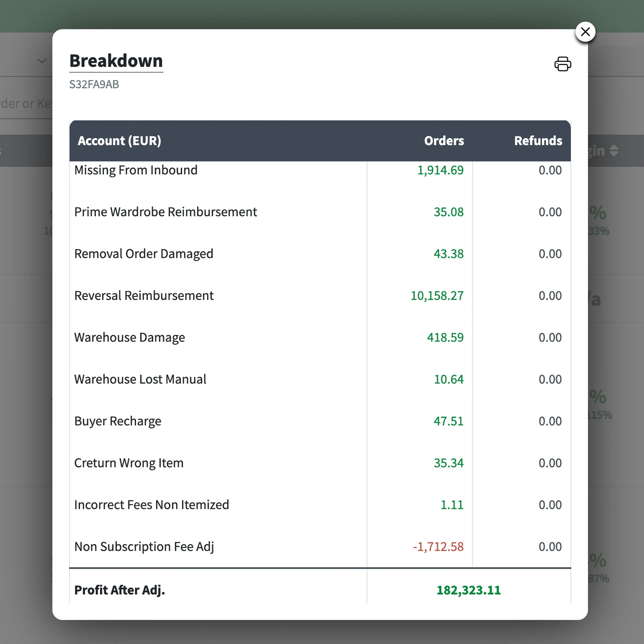Select refunds 0.00 for Warehouse Damage
Viewport: 644px width, 644px height.
click(x=550, y=337)
